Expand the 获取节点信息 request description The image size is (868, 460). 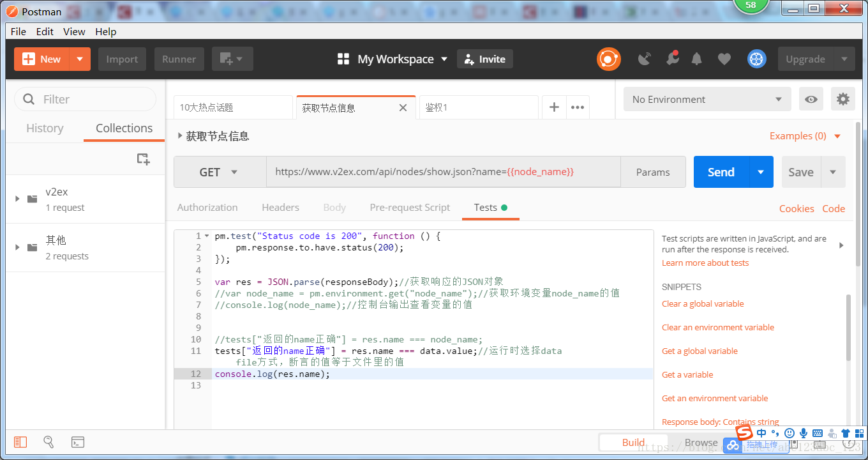coord(179,136)
